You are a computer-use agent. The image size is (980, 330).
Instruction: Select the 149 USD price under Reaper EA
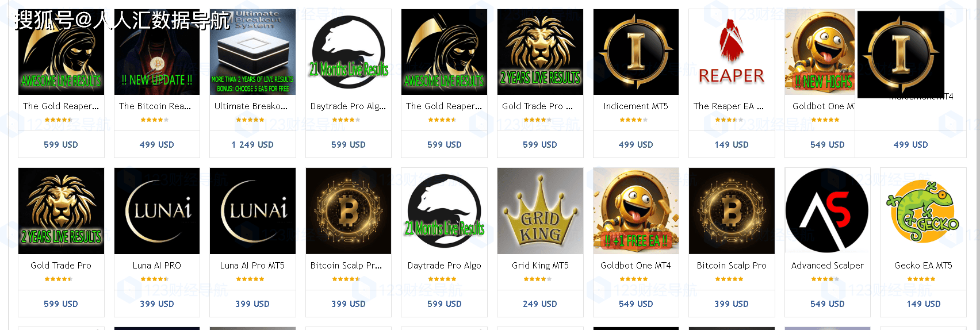pyautogui.click(x=732, y=145)
